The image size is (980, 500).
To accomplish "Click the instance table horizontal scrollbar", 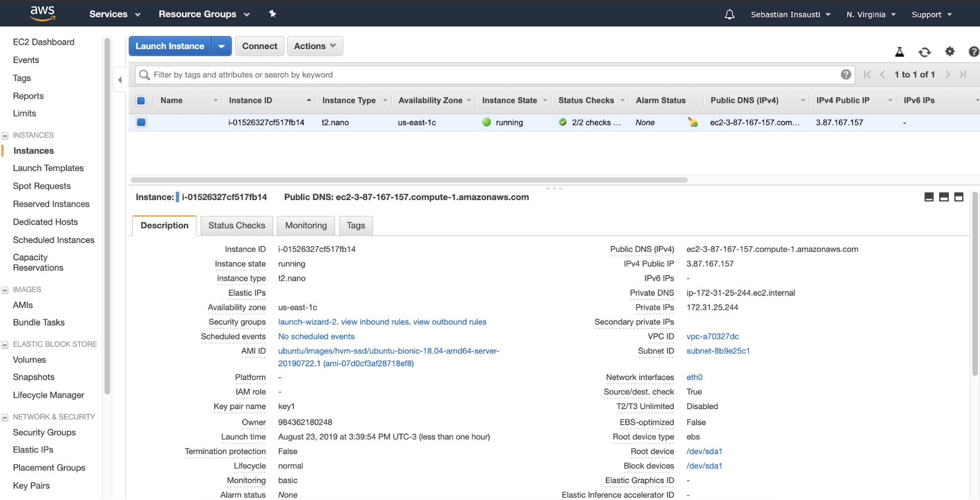I will tap(409, 180).
